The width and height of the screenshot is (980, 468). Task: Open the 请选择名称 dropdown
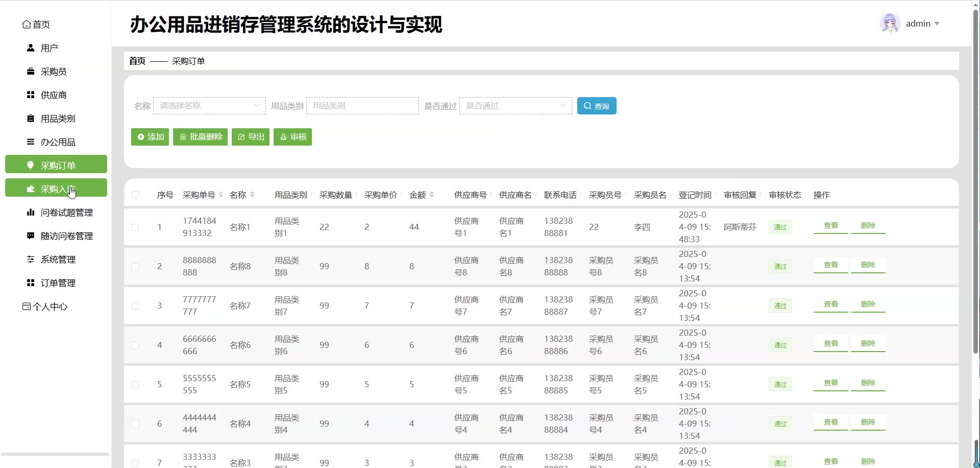[209, 106]
